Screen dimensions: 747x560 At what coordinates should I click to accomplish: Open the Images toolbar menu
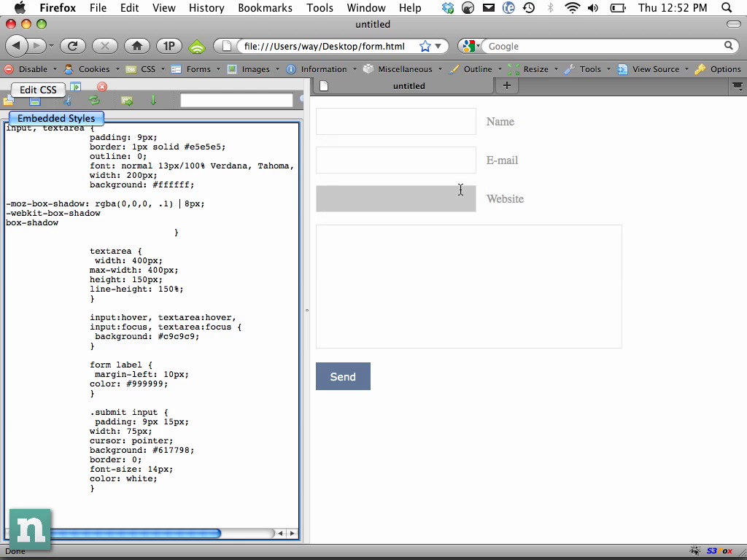253,69
